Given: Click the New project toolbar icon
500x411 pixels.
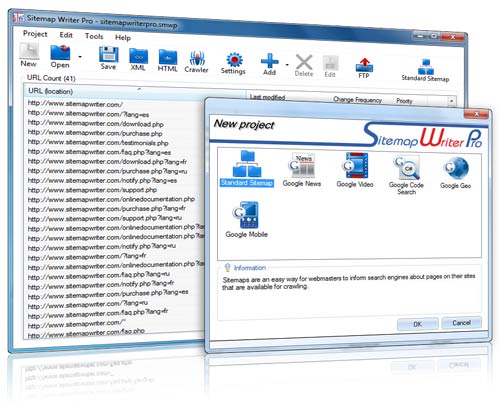Looking at the screenshot, I should 29,55.
